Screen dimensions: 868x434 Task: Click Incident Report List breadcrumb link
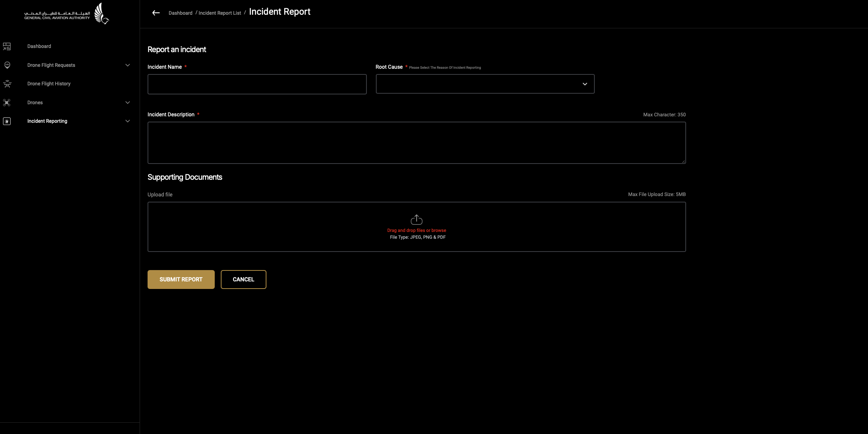(x=220, y=13)
